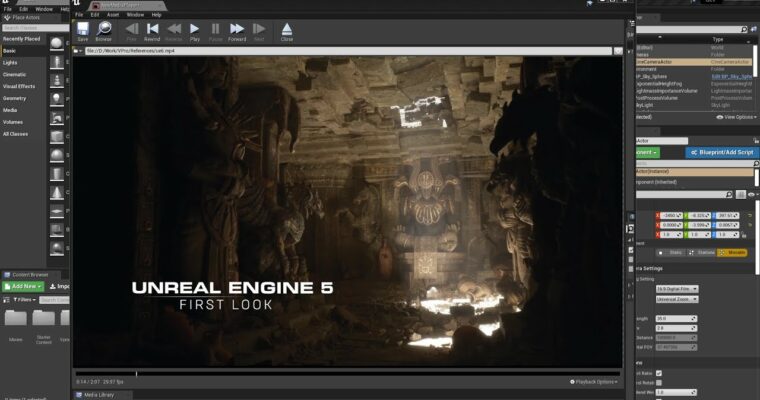Open the Playback Options dropdown
The height and width of the screenshot is (400, 760).
coord(594,382)
